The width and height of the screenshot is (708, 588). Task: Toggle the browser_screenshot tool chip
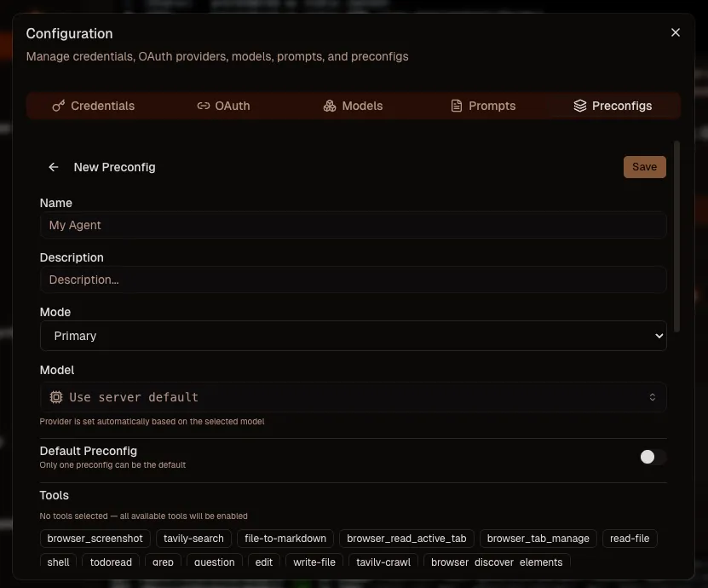[x=95, y=539]
